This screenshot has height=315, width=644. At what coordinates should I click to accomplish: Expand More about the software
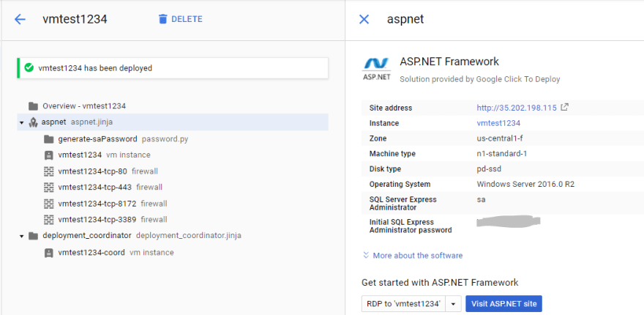click(x=417, y=256)
